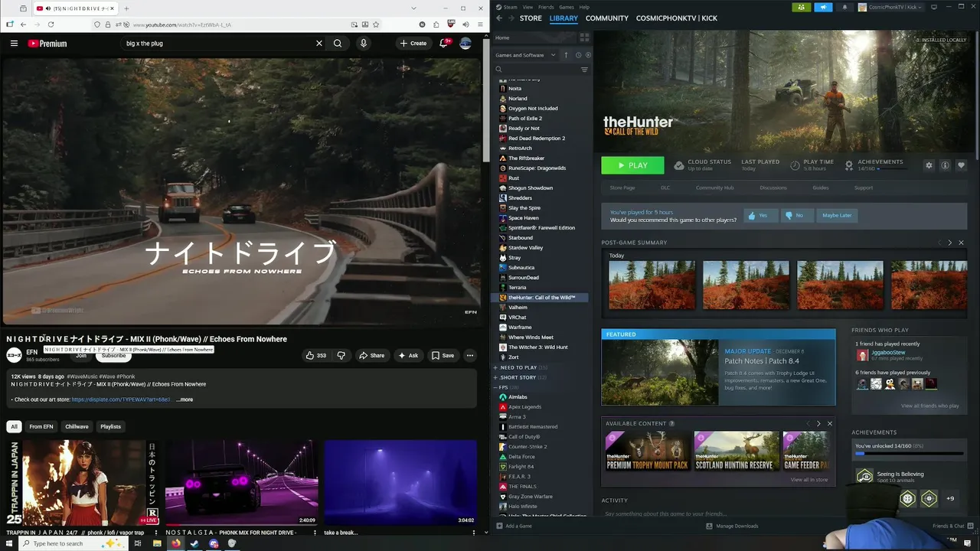
Task: Click the YouTube Premium logo
Action: [x=47, y=44]
